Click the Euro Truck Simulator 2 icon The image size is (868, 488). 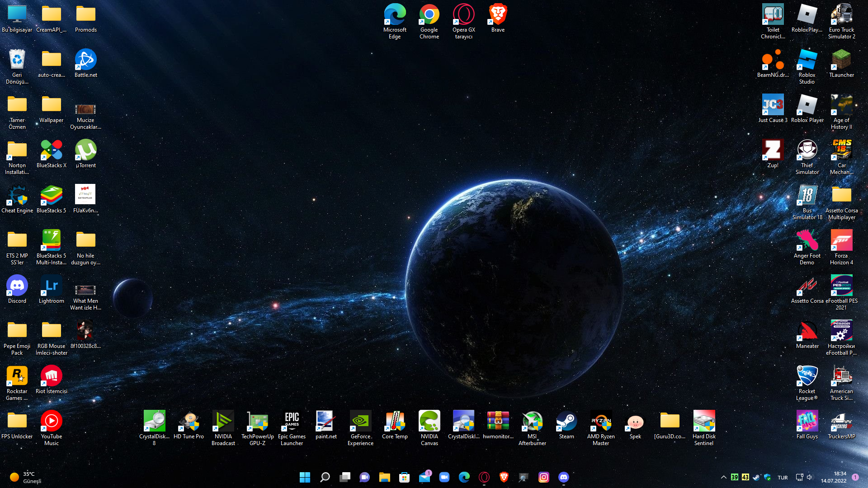pos(841,21)
